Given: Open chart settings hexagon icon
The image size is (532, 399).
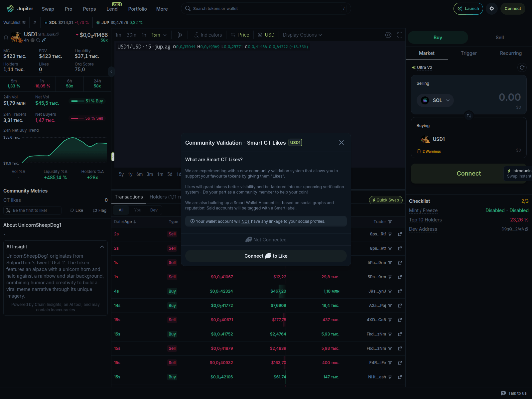Looking at the screenshot, I should [388, 35].
